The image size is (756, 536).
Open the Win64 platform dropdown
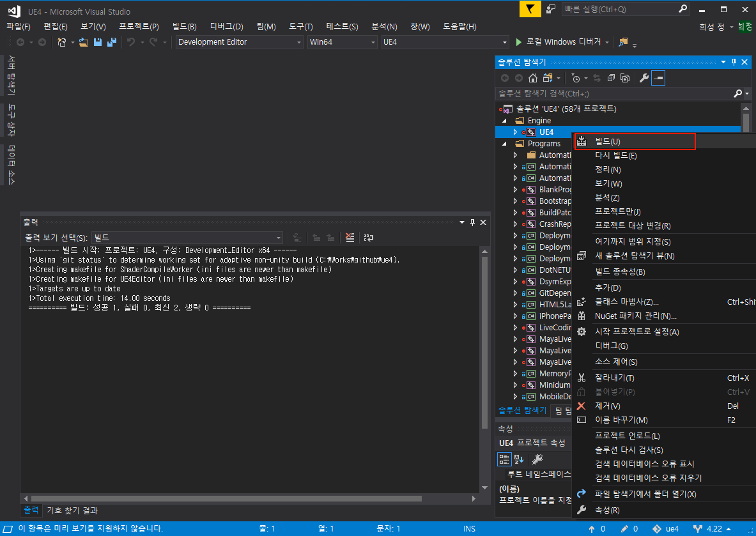(x=342, y=42)
